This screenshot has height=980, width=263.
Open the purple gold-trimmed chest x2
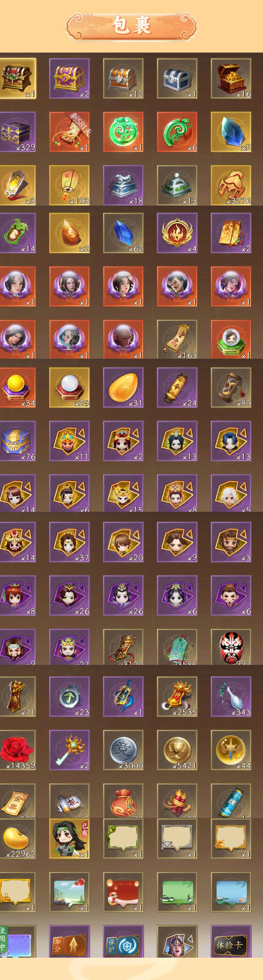[x=69, y=78]
